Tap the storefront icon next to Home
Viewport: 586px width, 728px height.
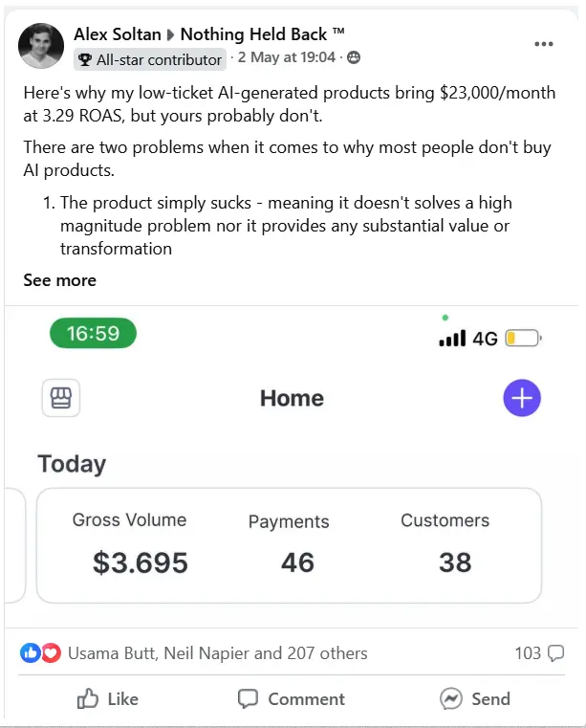click(61, 398)
